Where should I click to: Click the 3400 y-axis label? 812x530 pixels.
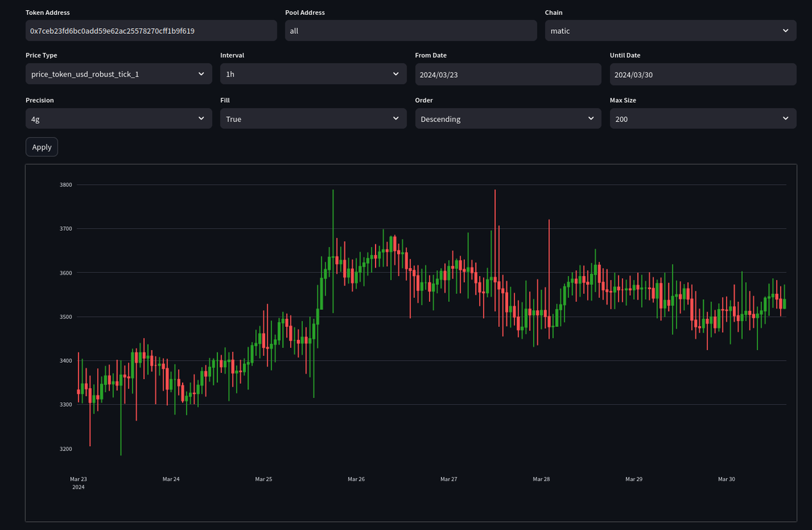coord(66,361)
